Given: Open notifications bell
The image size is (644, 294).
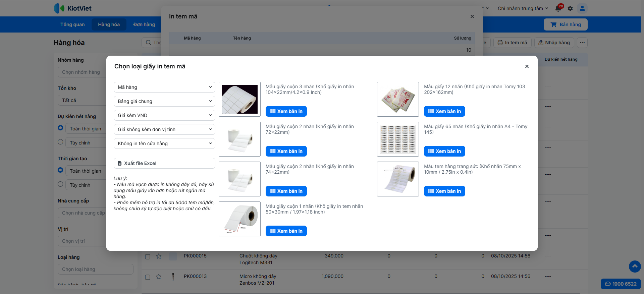Looking at the screenshot, I should point(558,8).
